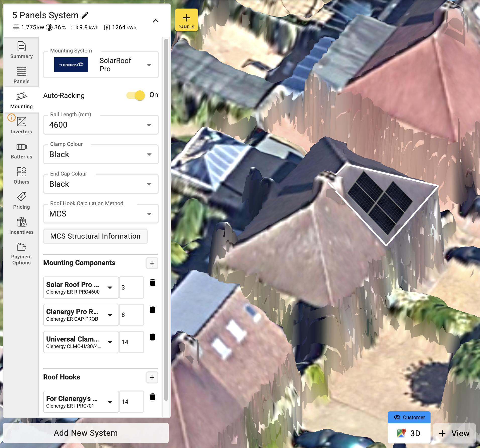Screen dimensions: 480x448
Task: Click the Clenergy brand logo
Action: pyautogui.click(x=71, y=65)
